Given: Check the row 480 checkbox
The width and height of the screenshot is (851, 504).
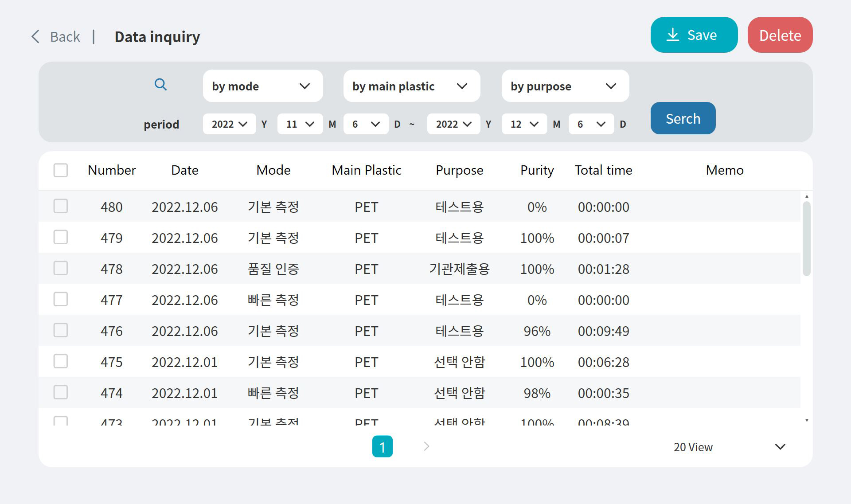Looking at the screenshot, I should tap(61, 206).
